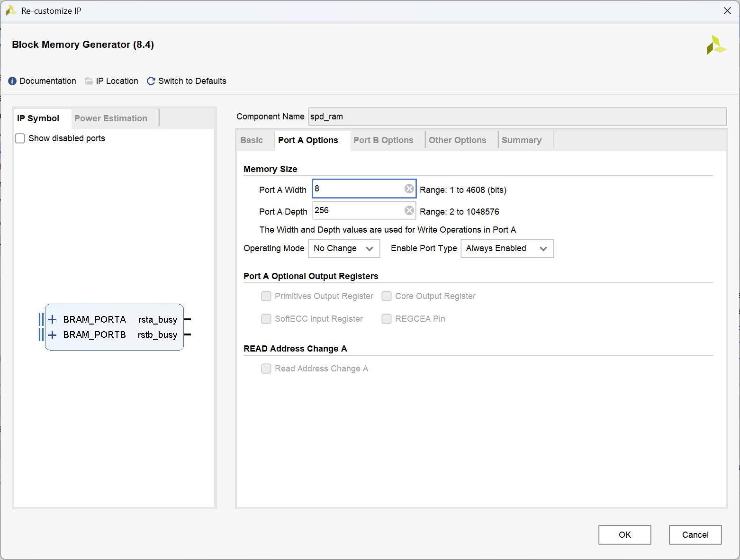740x560 pixels.
Task: Open the Operating Mode dropdown
Action: [x=344, y=248]
